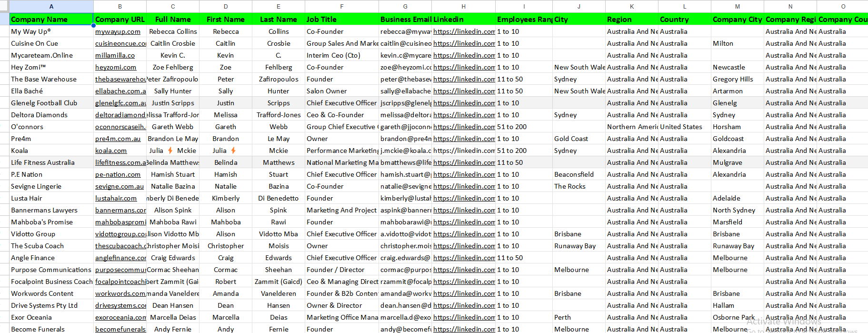Click the select-all corner box

pyautogui.click(x=5, y=6)
